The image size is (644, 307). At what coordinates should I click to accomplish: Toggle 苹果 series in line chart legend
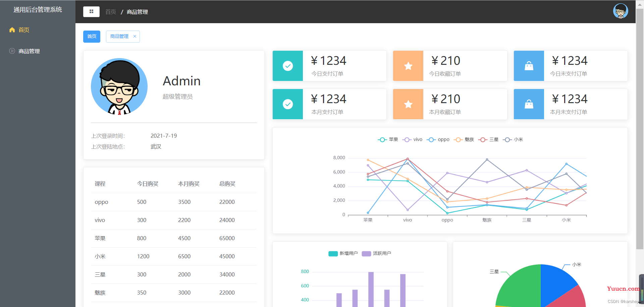[388, 140]
